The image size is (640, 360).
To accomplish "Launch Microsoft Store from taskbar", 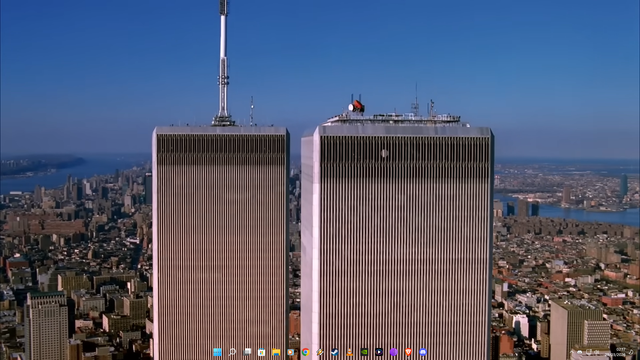I will (262, 352).
